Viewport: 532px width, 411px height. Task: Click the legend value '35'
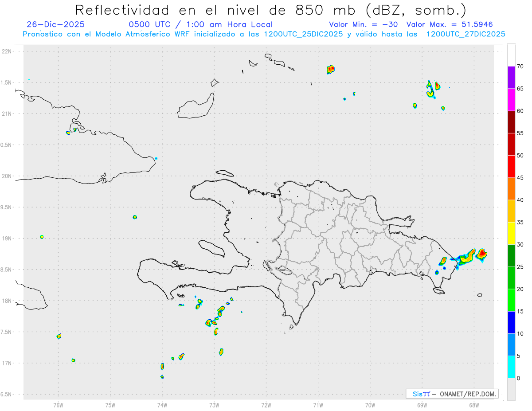(x=521, y=223)
